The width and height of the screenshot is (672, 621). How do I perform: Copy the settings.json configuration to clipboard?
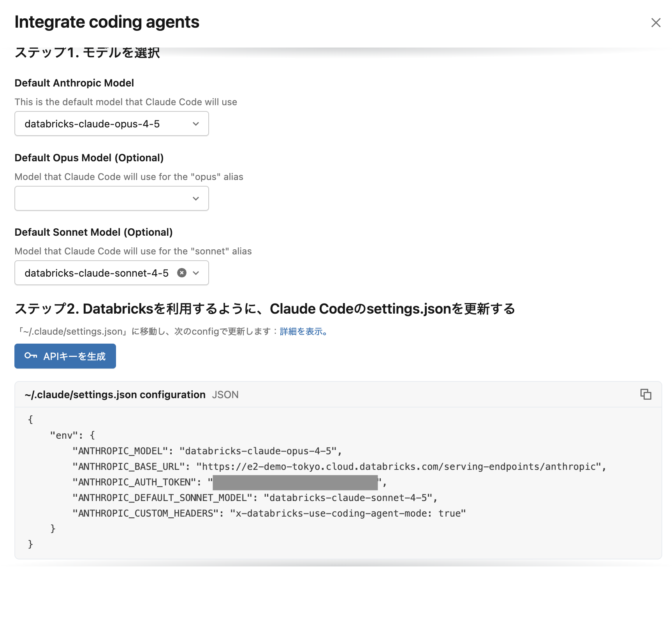click(x=646, y=394)
